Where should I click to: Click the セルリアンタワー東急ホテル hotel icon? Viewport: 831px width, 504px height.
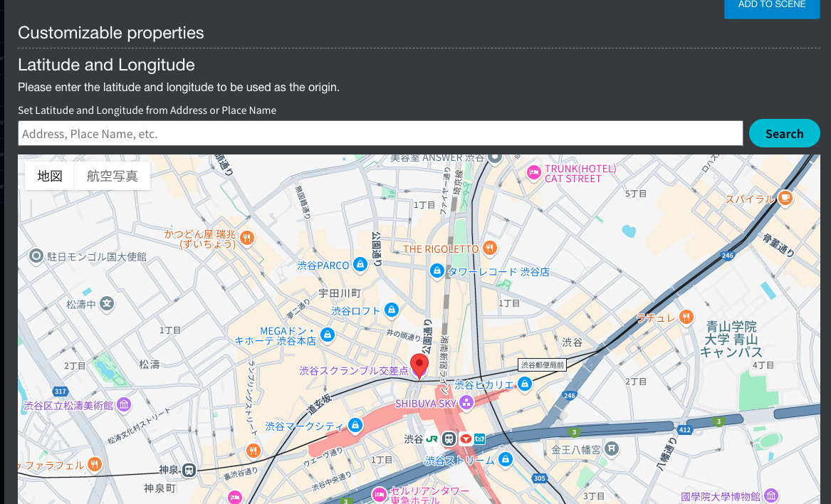point(379,495)
